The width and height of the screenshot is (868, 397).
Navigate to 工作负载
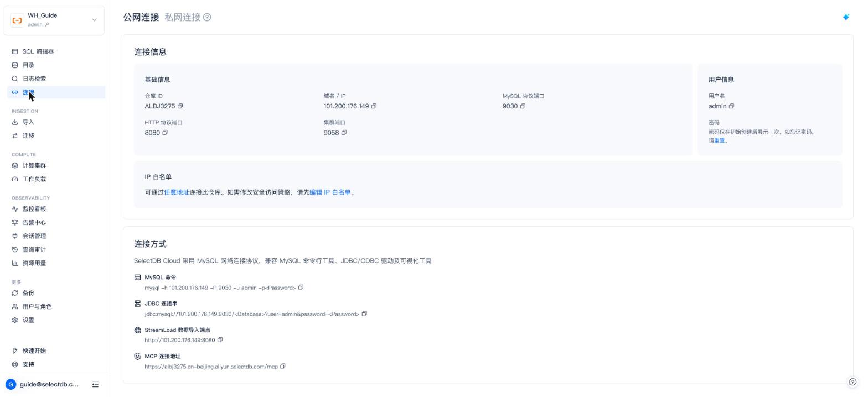[x=56, y=179]
